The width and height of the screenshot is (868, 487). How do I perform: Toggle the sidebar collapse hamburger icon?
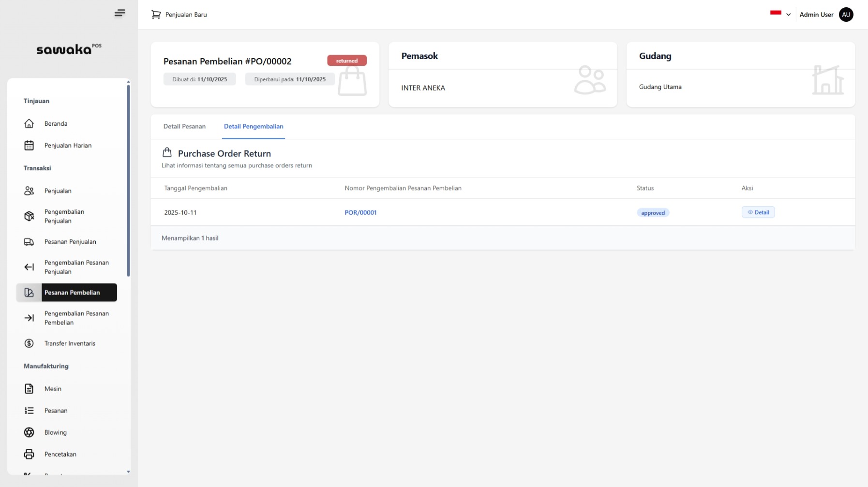[120, 13]
